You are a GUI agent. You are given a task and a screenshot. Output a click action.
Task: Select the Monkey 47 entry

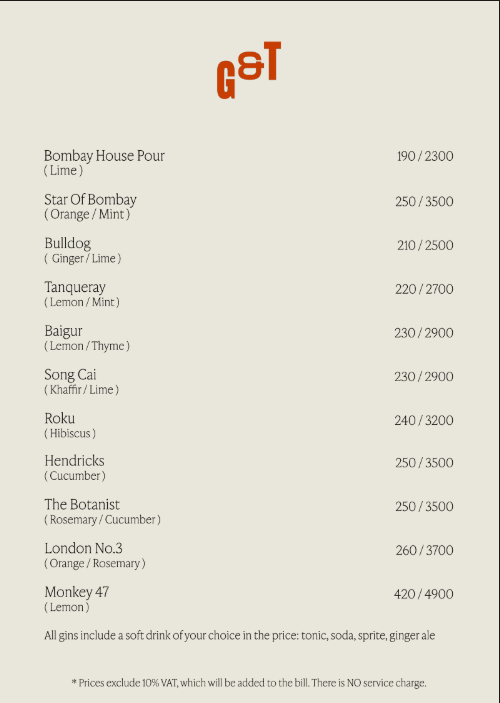click(77, 592)
